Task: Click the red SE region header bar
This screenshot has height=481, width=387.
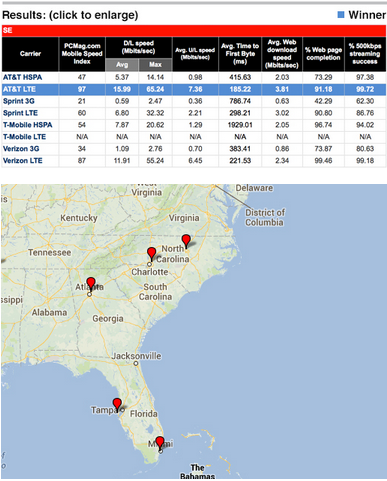Action: [x=194, y=30]
